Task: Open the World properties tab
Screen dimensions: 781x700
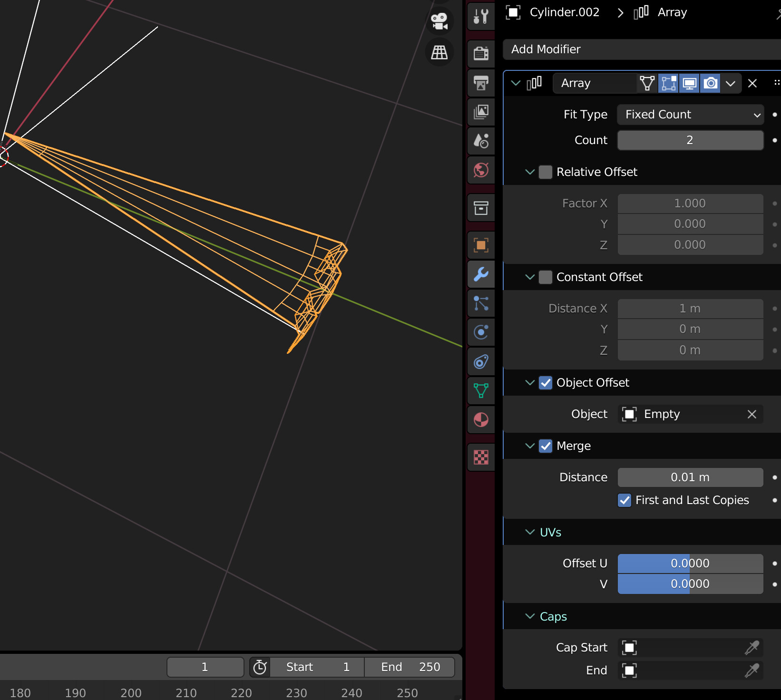Action: click(x=481, y=170)
